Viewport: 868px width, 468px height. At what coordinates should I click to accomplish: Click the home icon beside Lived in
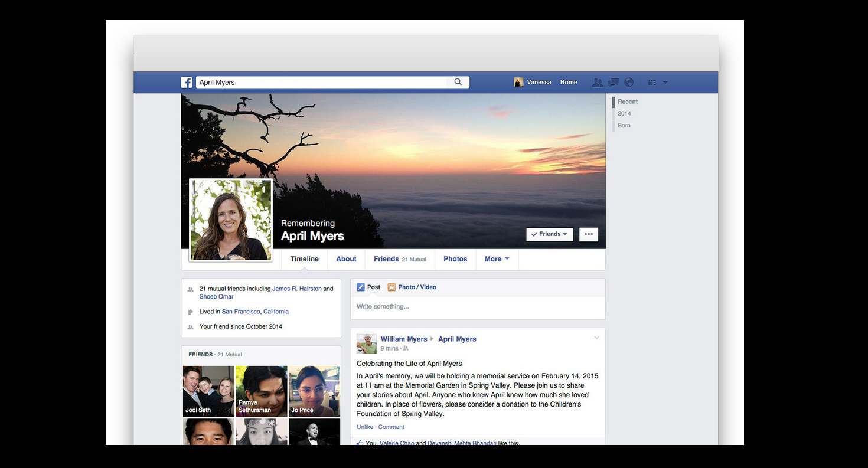(x=191, y=312)
